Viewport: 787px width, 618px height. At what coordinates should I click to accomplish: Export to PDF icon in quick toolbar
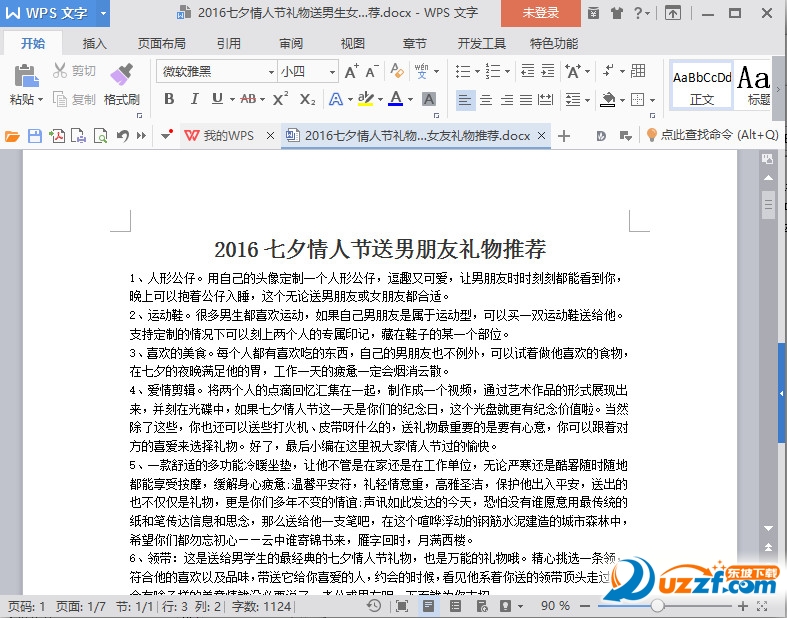tap(57, 136)
